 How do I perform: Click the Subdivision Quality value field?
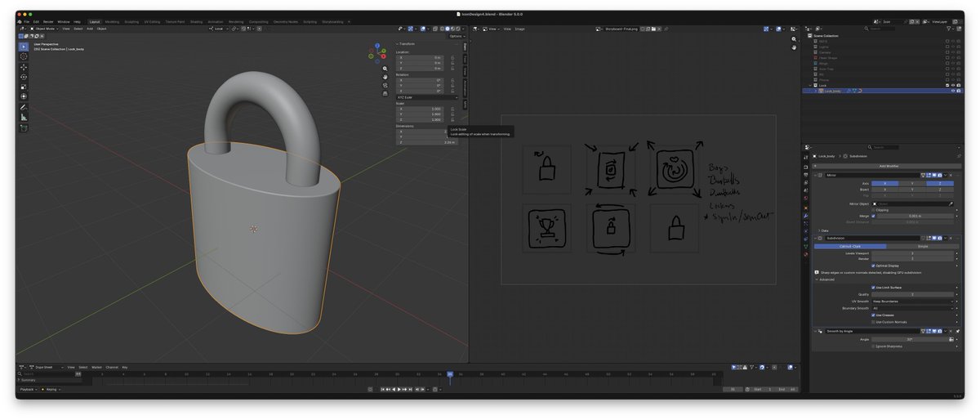click(912, 294)
